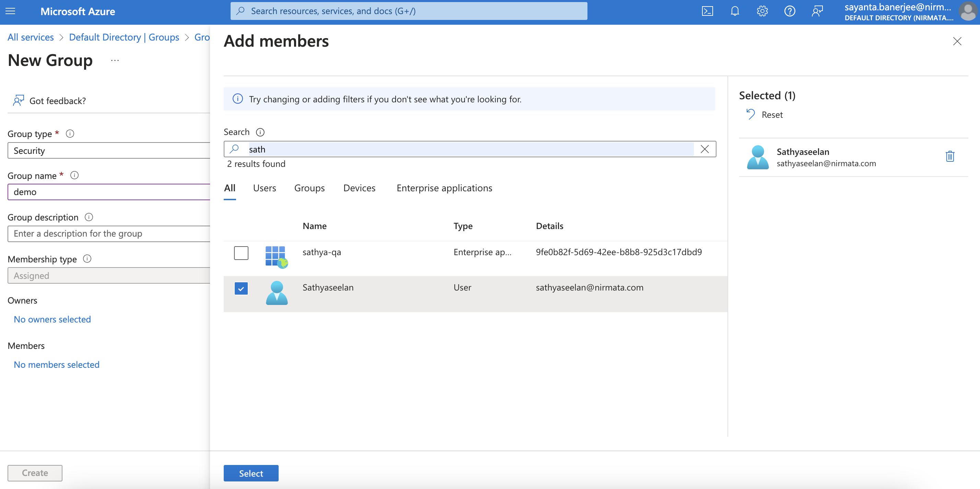Image resolution: width=980 pixels, height=489 pixels.
Task: Remove Sathyaseelan with the trash icon
Action: point(949,156)
